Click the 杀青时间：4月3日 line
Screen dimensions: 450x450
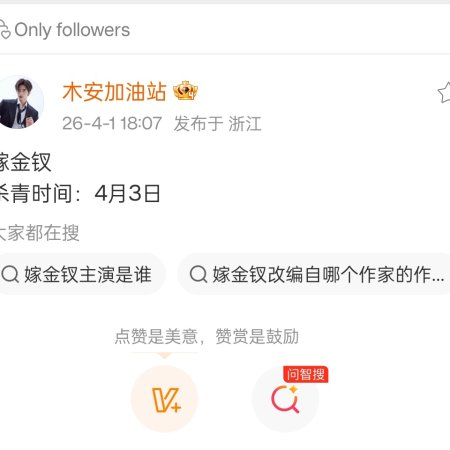click(80, 194)
